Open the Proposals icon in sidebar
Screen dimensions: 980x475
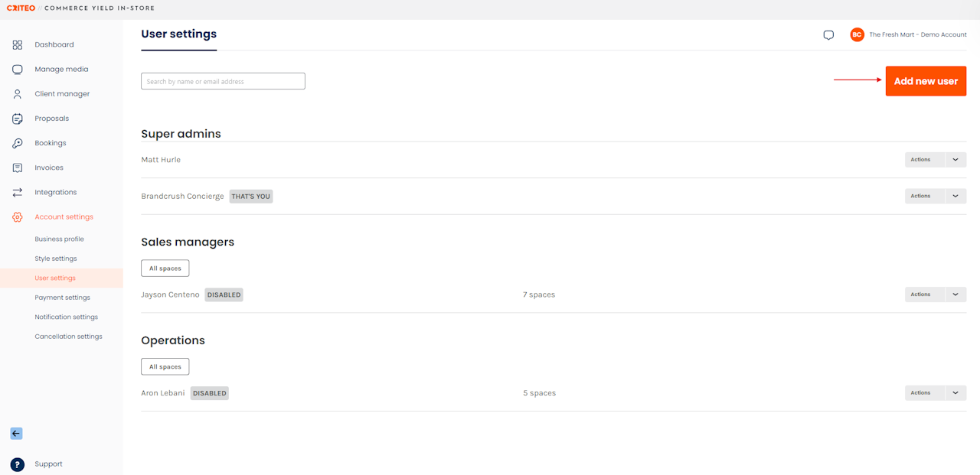[17, 119]
